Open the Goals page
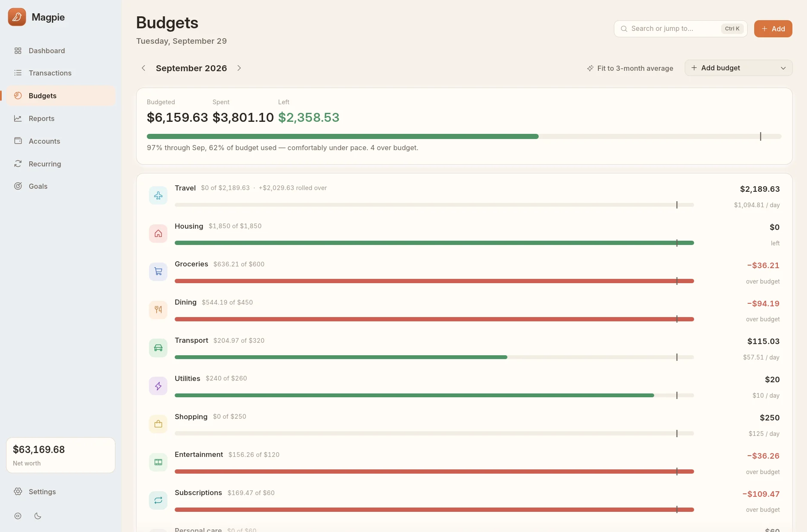 (x=61, y=186)
